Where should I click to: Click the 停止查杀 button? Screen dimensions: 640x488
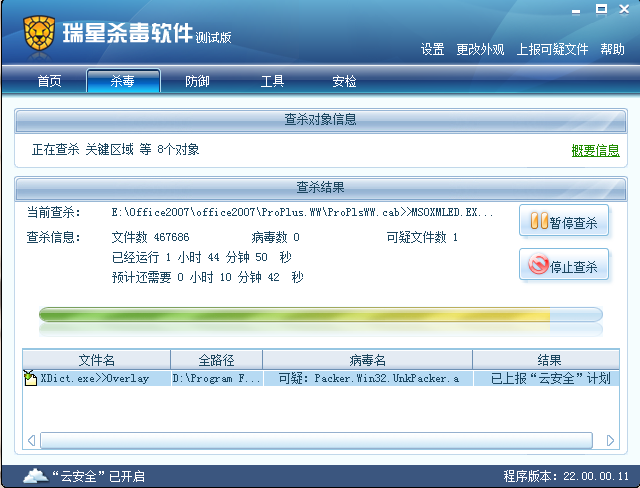point(564,264)
